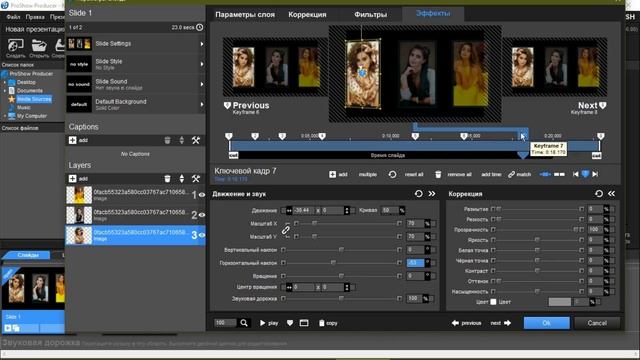The width and height of the screenshot is (640, 360).
Task: Go to next slide button
Action: pos(501,323)
